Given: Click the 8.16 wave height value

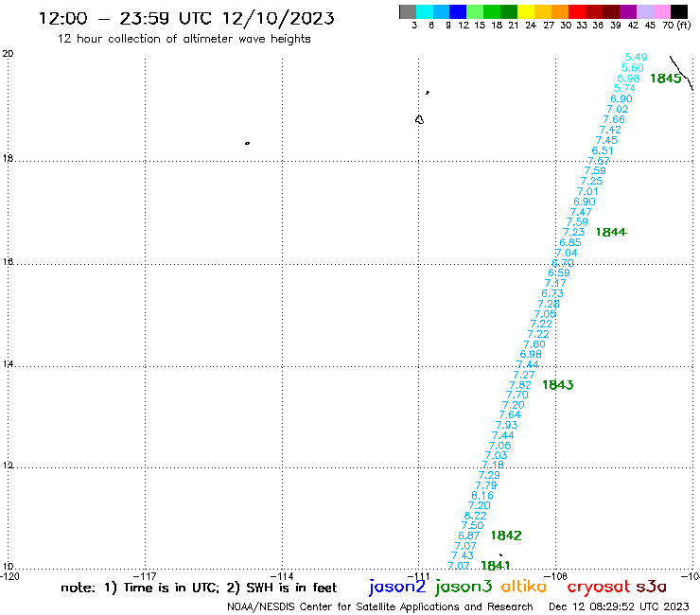Looking at the screenshot, I should [482, 496].
